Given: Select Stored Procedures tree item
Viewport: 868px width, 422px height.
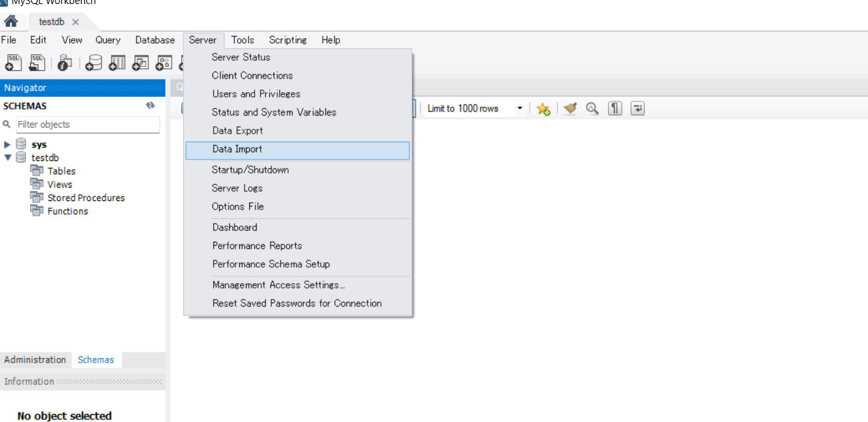Looking at the screenshot, I should coord(86,198).
